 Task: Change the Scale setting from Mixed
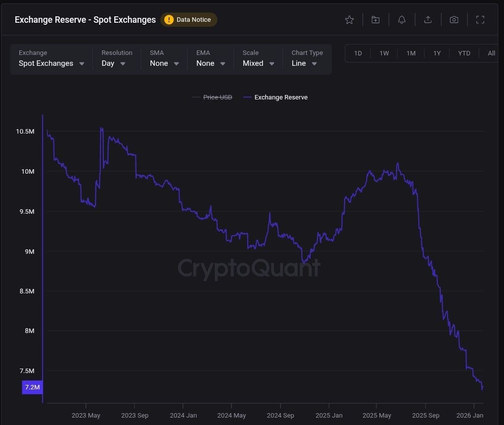coord(257,63)
